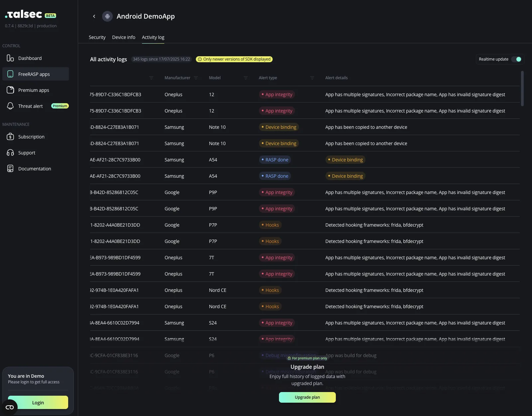Click the FreeRASP apps phone icon
This screenshot has height=416, width=532.
(x=10, y=74)
